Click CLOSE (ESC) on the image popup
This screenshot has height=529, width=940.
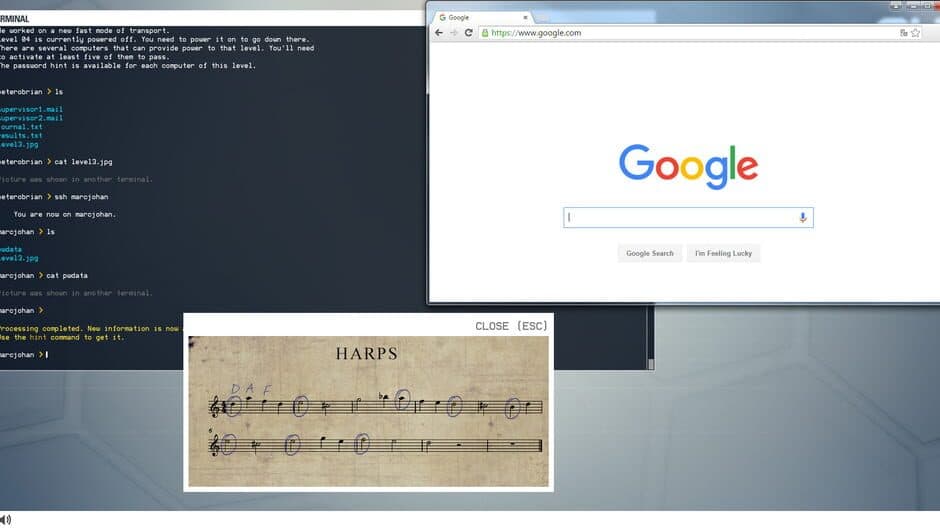point(511,326)
